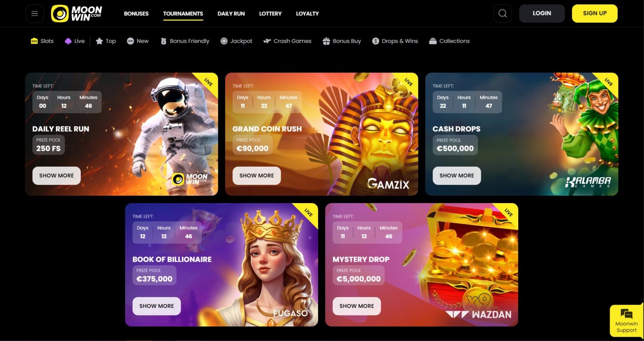Go home via MoonWin logo
Screen dimensions: 644x341
point(76,13)
